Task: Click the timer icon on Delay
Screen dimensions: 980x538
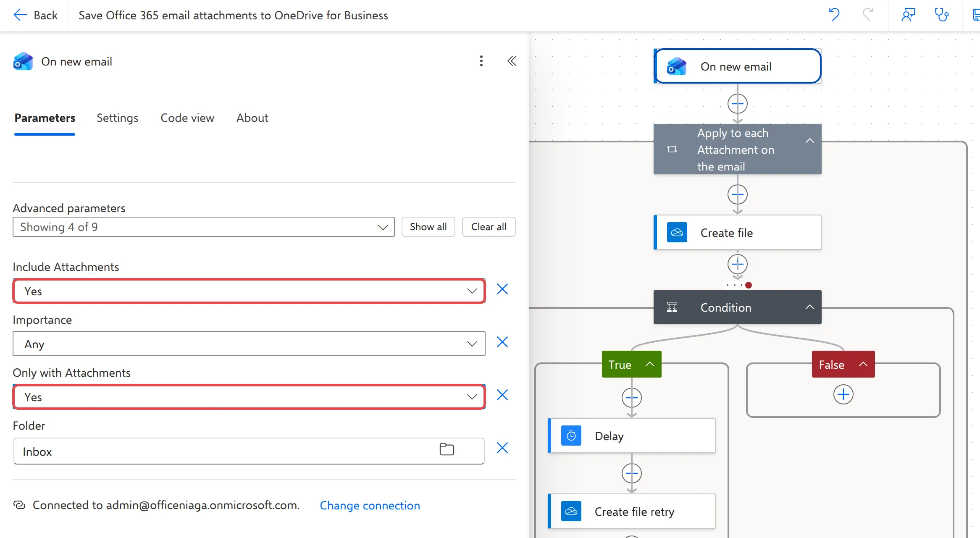Action: coord(571,436)
